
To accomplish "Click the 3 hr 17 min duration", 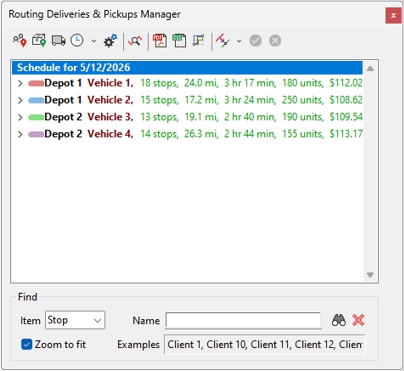I will (250, 83).
